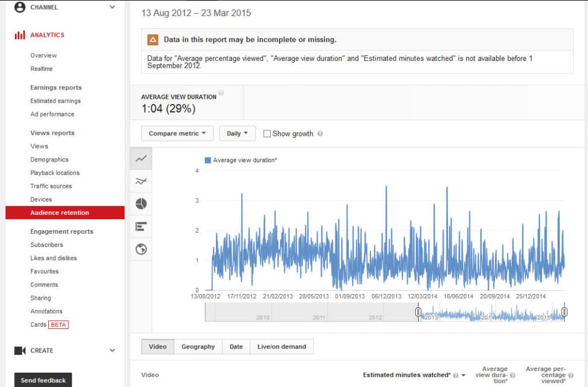Open the Overview report

tap(44, 56)
